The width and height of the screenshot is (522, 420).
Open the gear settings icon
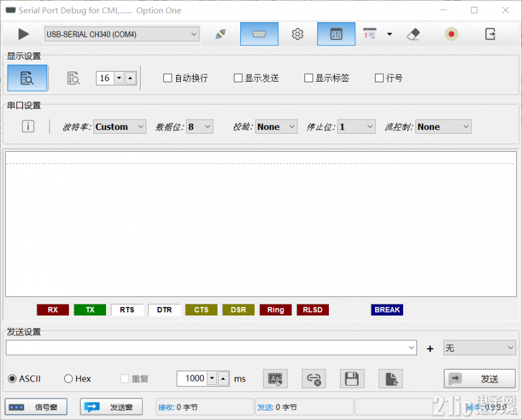point(297,34)
